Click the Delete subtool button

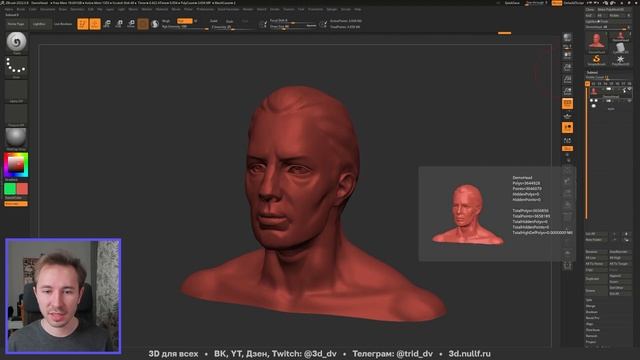(596, 291)
